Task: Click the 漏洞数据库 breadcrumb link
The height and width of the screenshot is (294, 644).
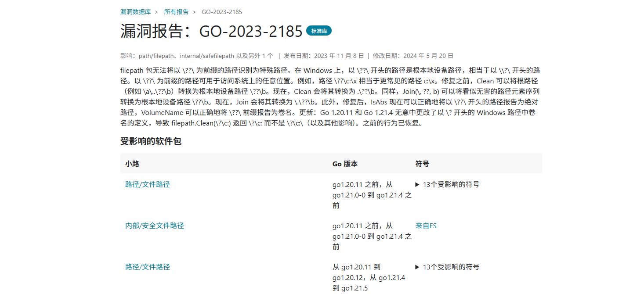Action: 135,12
